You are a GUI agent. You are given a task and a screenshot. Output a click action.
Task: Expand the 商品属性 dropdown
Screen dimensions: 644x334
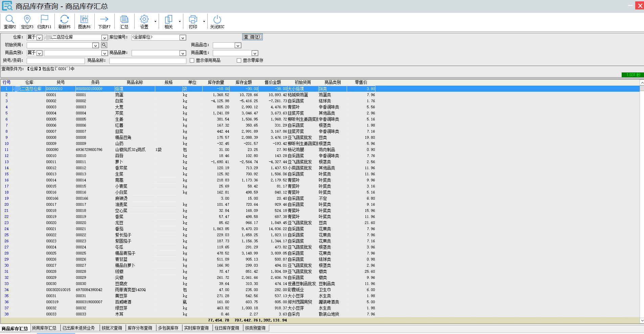255,53
